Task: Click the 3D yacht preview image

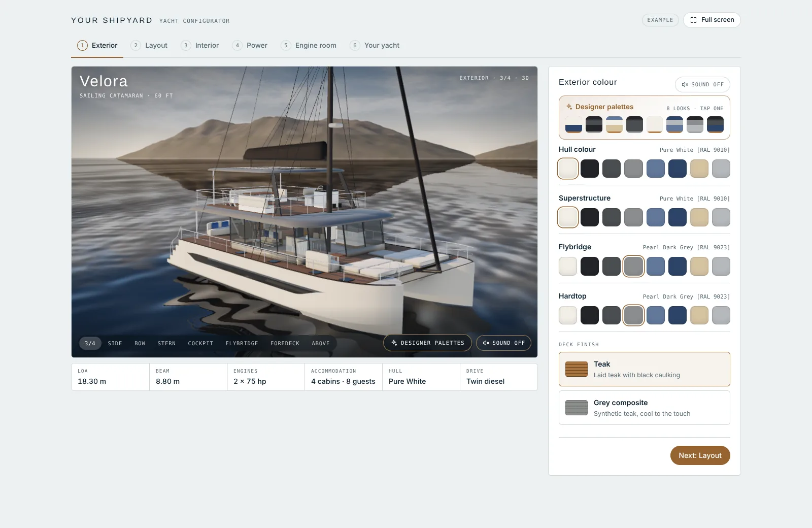Action: click(x=304, y=212)
